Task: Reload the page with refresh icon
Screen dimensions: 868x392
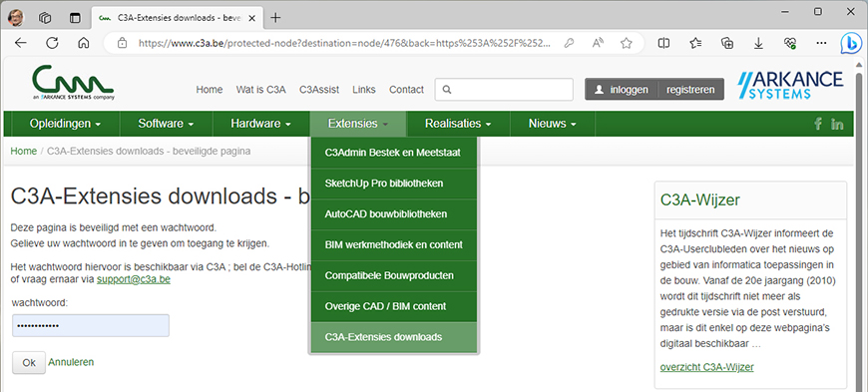Action: pyautogui.click(x=52, y=43)
